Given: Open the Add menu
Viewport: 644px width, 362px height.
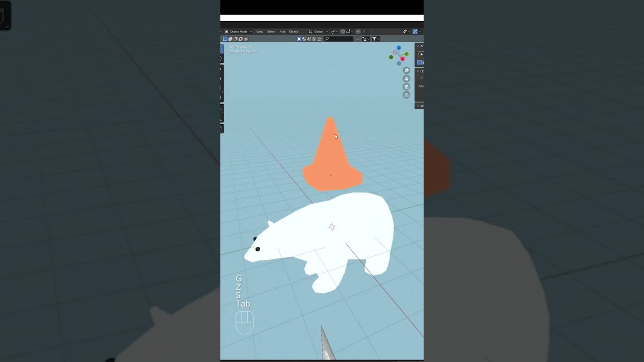Looking at the screenshot, I should click(282, 32).
